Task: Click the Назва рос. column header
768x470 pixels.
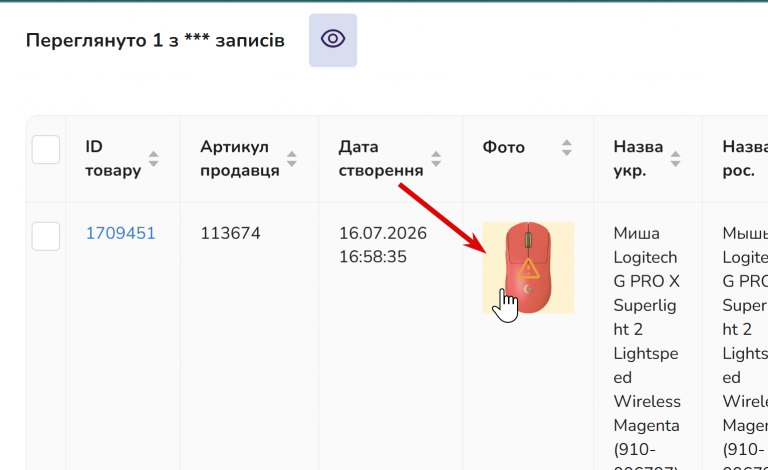Action: pos(744,159)
